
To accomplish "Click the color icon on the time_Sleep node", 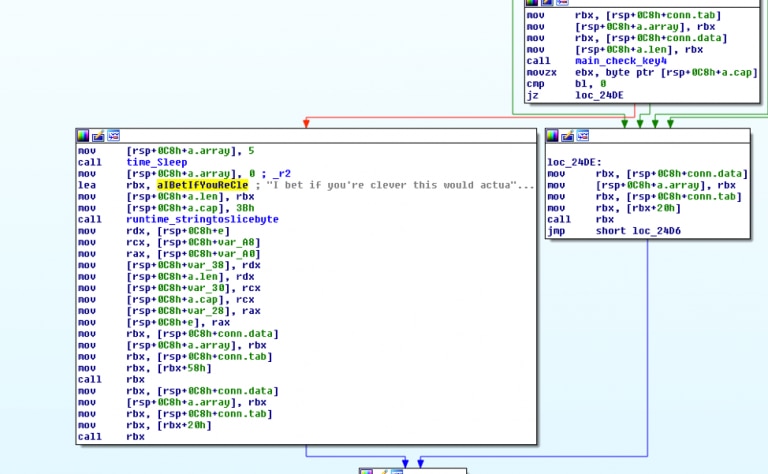I will [x=83, y=136].
